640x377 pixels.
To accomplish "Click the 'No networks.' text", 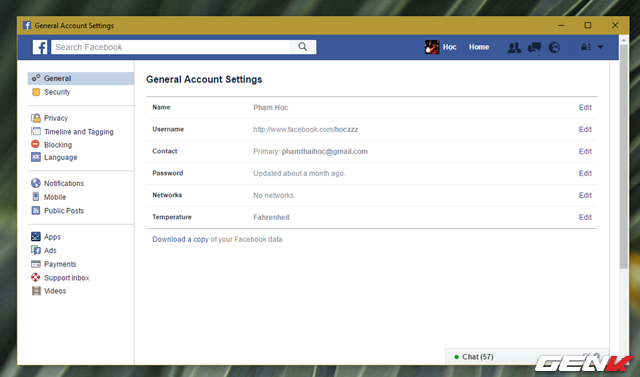I will point(274,195).
